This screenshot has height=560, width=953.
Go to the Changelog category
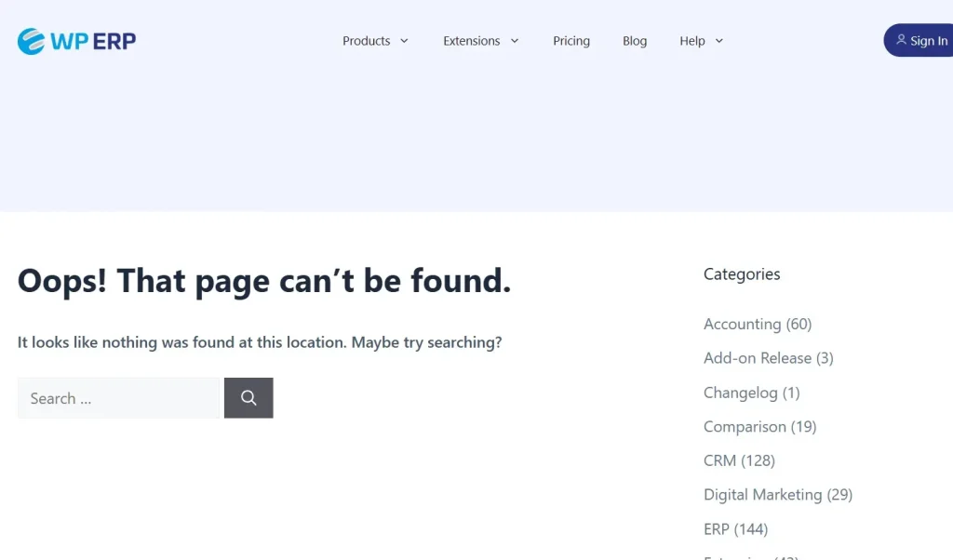740,393
